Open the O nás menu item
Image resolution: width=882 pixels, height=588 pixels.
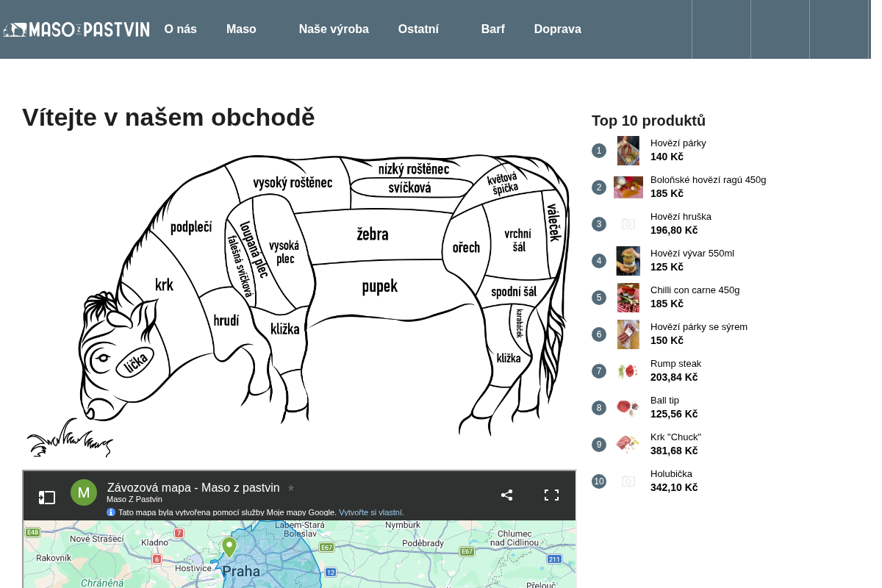point(181,29)
